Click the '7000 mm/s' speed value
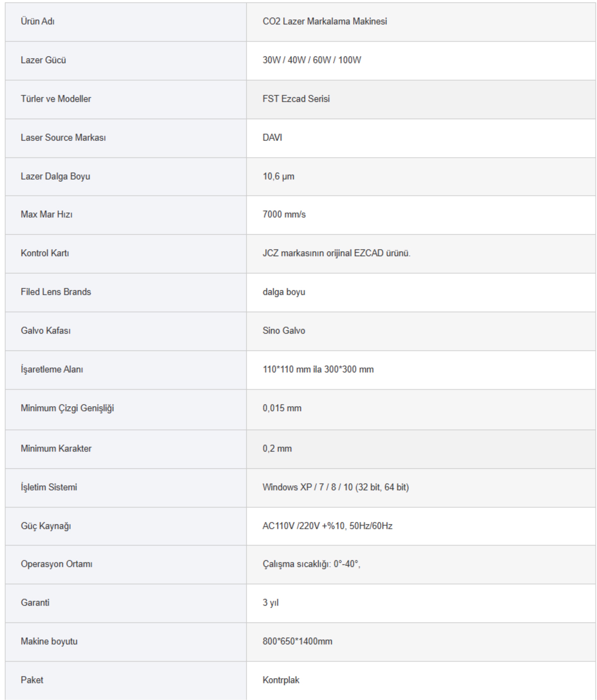The height and width of the screenshot is (700, 597). (284, 214)
